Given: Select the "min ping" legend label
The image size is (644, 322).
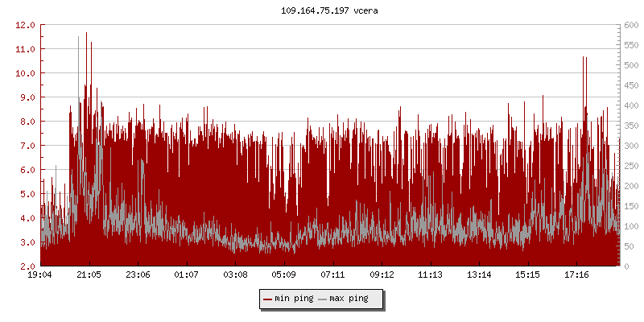Looking at the screenshot, I should (x=293, y=299).
